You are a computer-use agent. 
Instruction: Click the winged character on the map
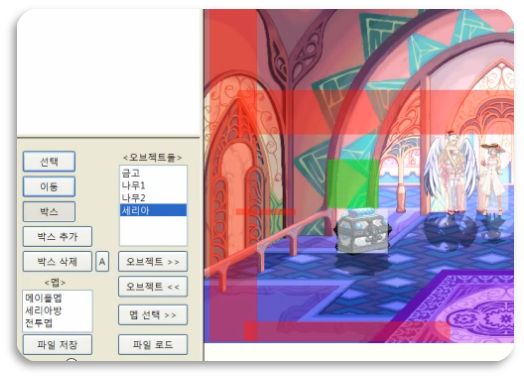coord(451,174)
